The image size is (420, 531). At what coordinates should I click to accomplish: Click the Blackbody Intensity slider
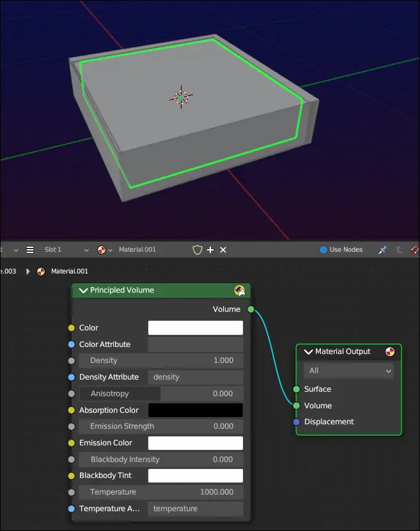coord(161,459)
